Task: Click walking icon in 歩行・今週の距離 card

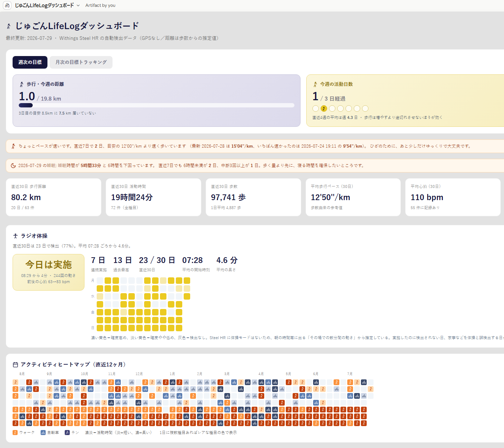Action: [x=22, y=84]
